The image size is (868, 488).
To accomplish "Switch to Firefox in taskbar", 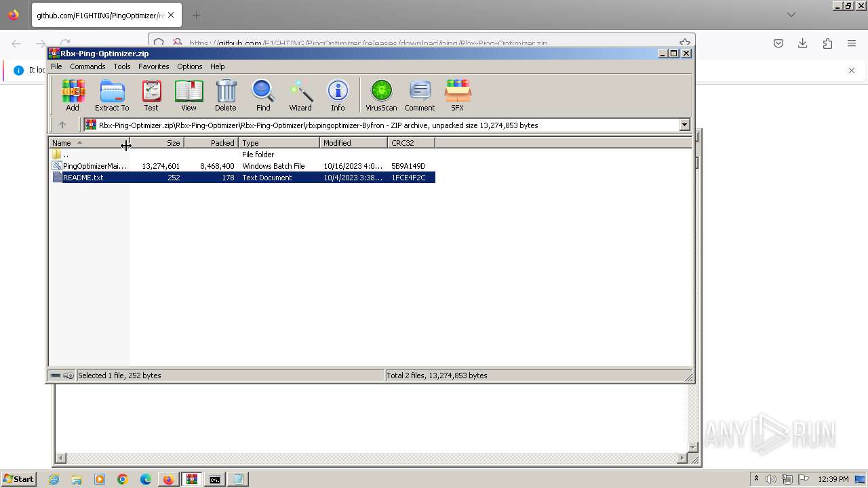I will pyautogui.click(x=168, y=479).
